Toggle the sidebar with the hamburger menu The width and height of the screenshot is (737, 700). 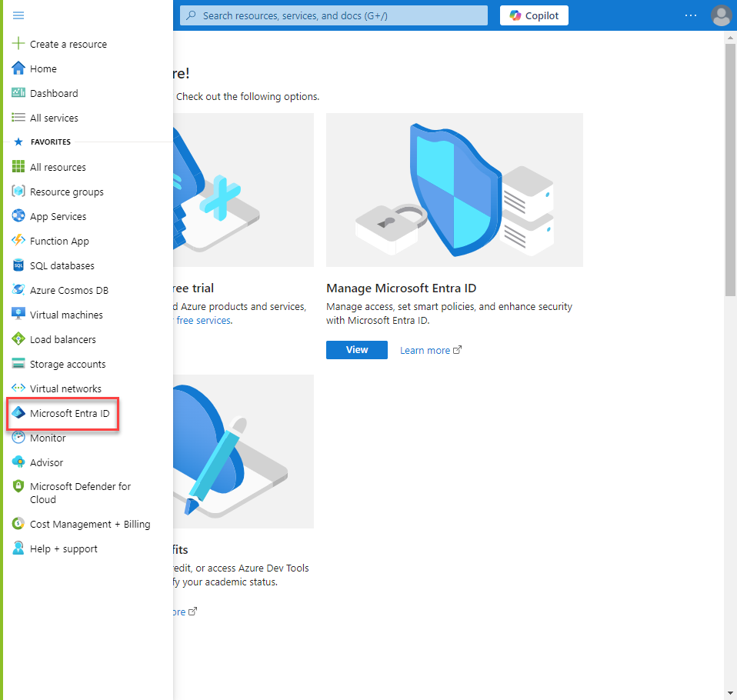point(19,15)
